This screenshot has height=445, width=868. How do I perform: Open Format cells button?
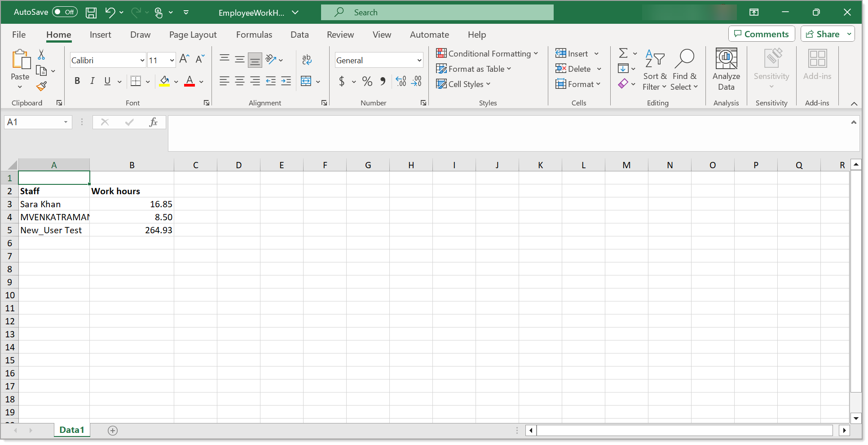coord(578,84)
